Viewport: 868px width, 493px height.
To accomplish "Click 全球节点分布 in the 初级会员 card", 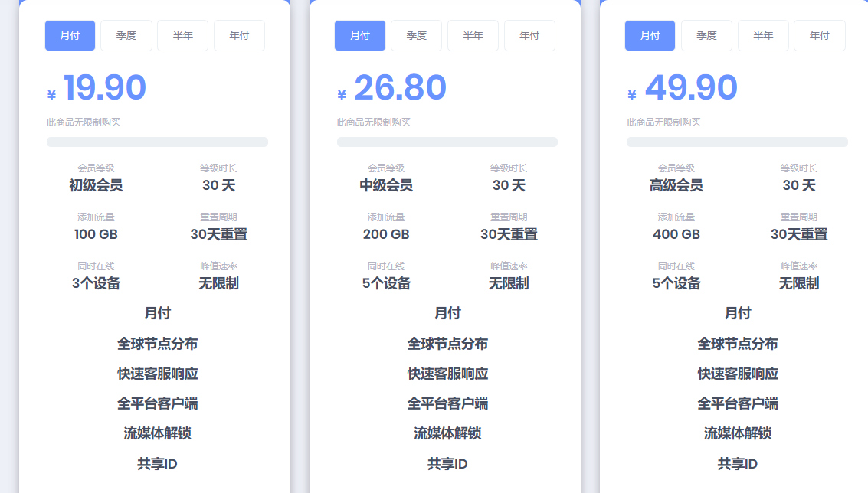I will coord(157,344).
